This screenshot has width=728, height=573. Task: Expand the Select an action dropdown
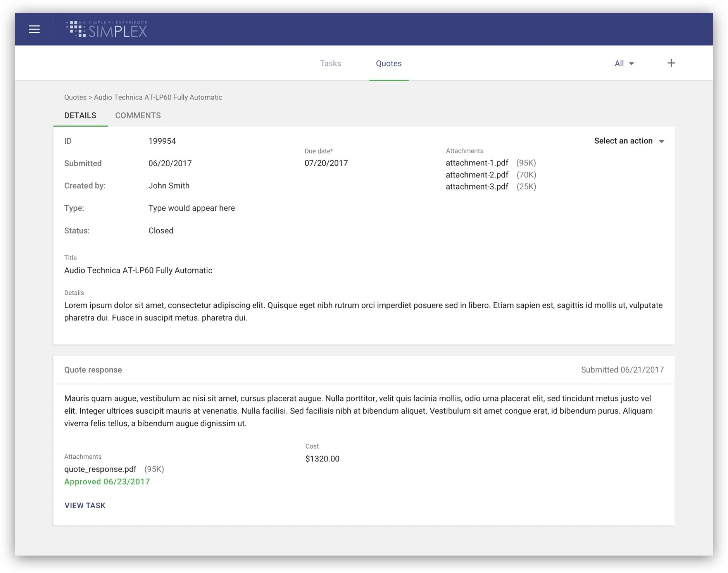(x=629, y=141)
